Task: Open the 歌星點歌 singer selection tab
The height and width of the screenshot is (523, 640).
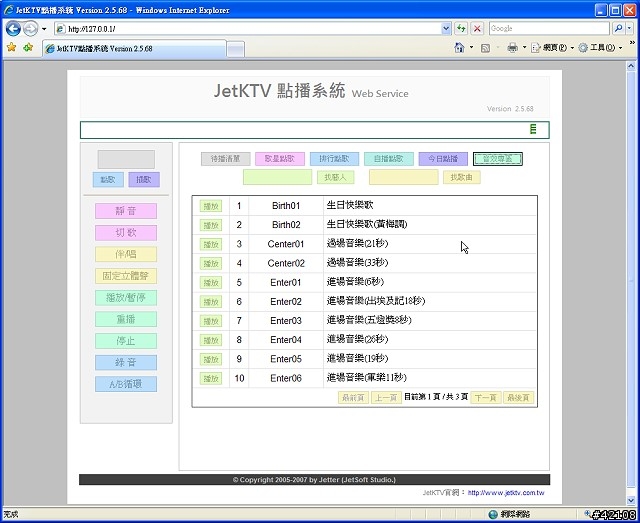Action: pyautogui.click(x=280, y=159)
